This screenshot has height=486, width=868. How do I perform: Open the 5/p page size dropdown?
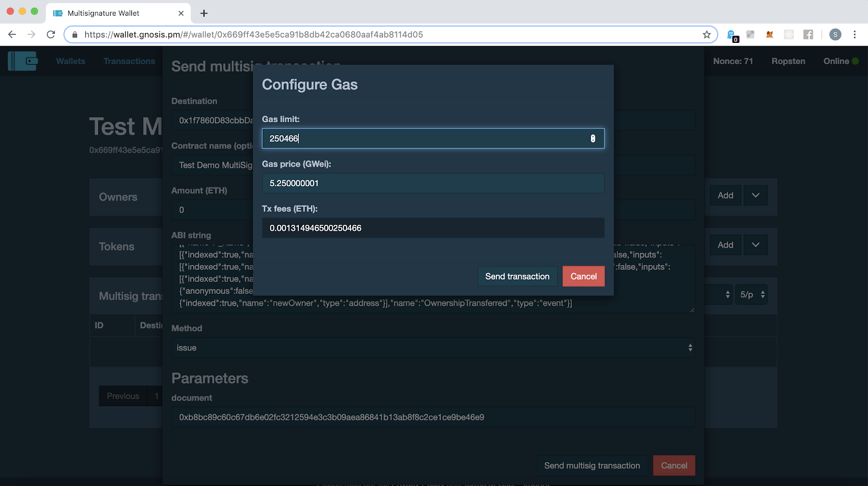point(751,294)
